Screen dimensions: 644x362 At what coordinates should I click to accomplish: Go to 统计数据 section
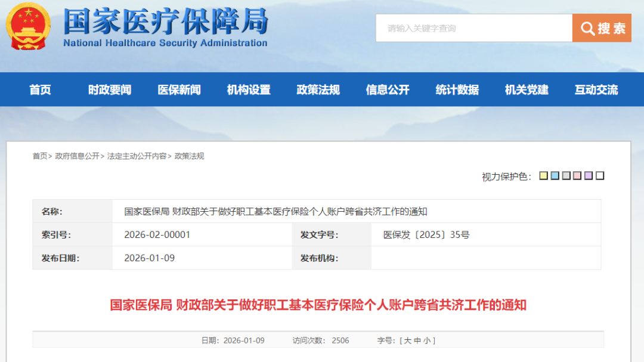pyautogui.click(x=457, y=89)
